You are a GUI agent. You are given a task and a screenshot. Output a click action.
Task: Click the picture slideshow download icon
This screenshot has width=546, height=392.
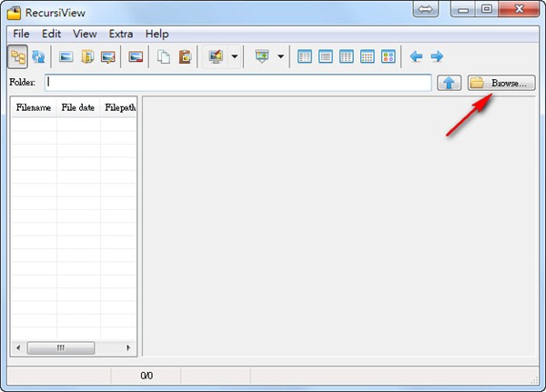tap(262, 56)
